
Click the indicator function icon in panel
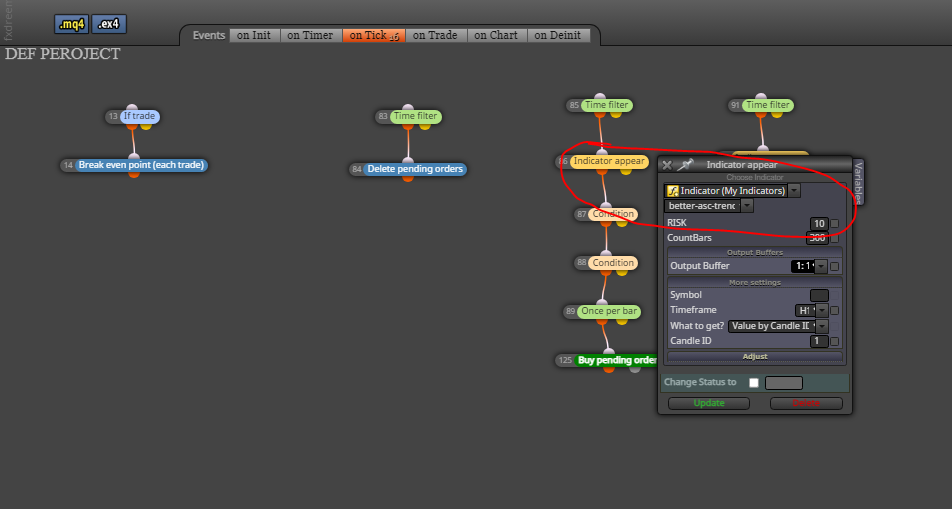coord(672,191)
